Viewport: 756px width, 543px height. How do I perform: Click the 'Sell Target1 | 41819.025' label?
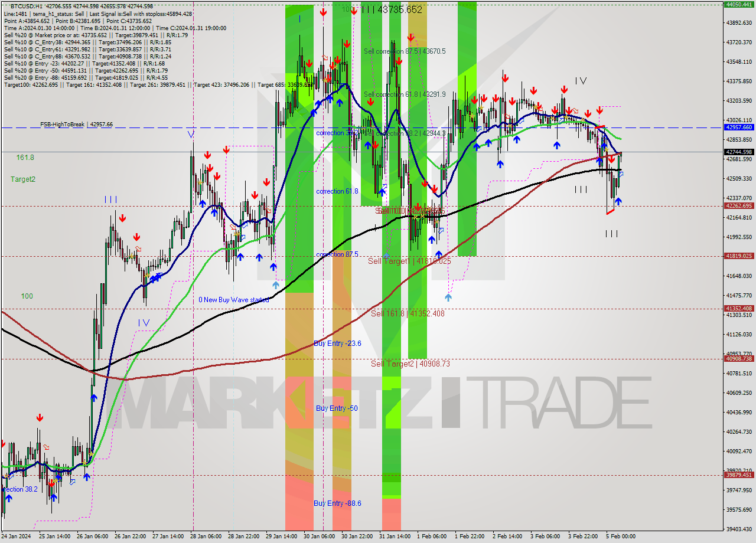tap(409, 260)
